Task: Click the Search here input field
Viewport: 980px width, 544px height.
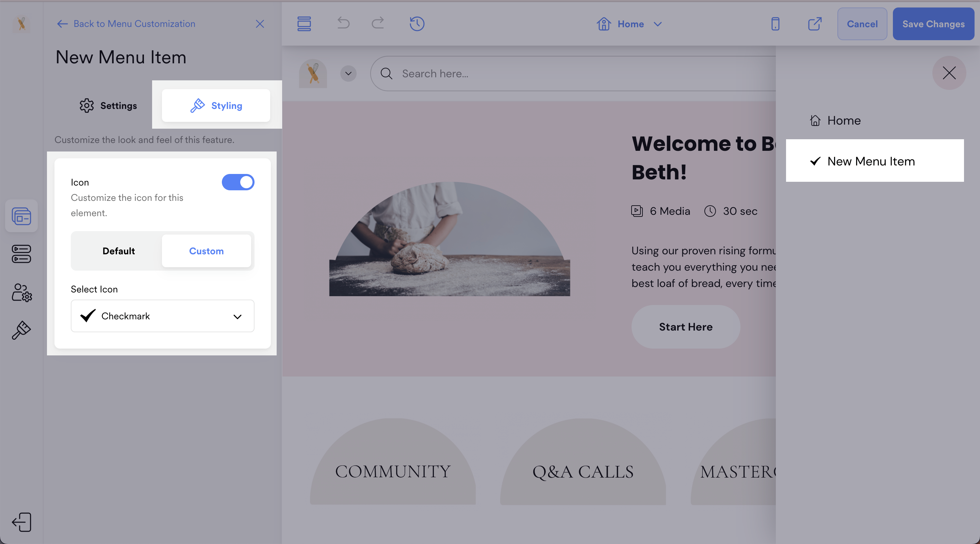Action: [x=571, y=74]
